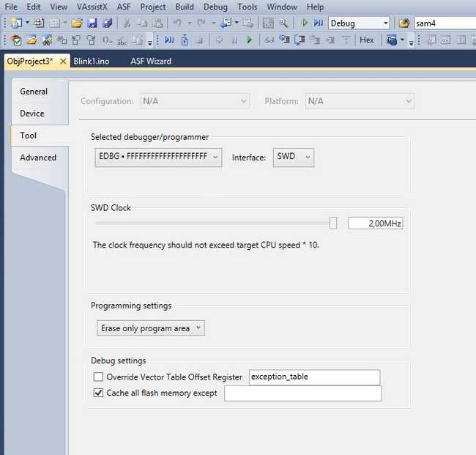The height and width of the screenshot is (455, 476).
Task: Enable Override Vector Table Offset Register
Action: [99, 377]
